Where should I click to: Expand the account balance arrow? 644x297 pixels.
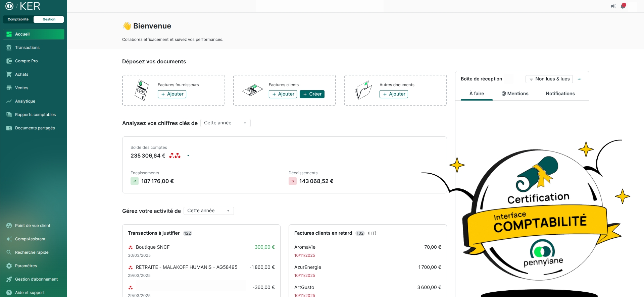(x=188, y=156)
